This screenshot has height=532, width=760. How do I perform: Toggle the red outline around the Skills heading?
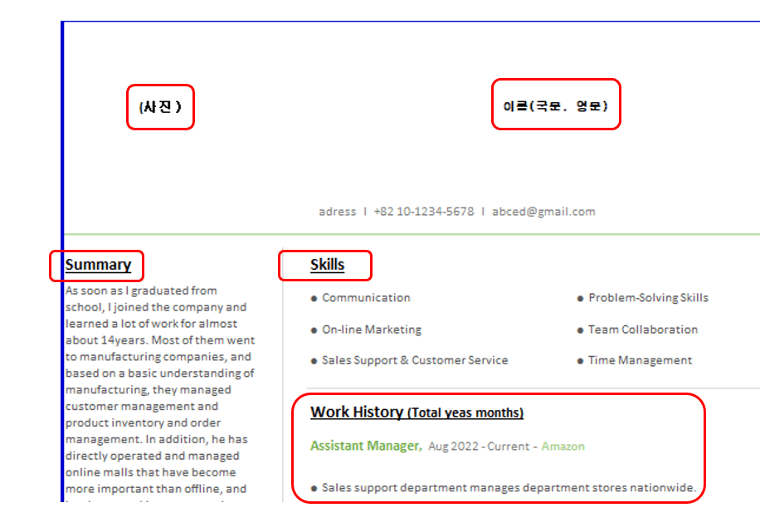coord(325,265)
